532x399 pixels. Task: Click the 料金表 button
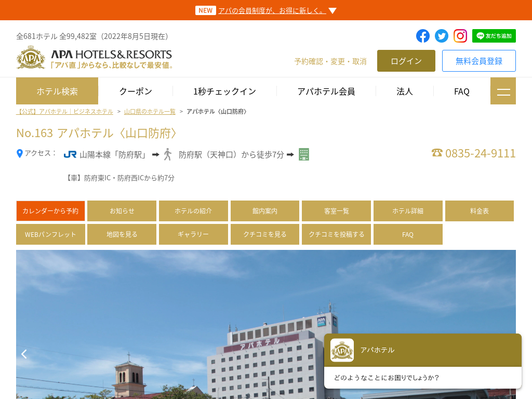[x=480, y=211]
